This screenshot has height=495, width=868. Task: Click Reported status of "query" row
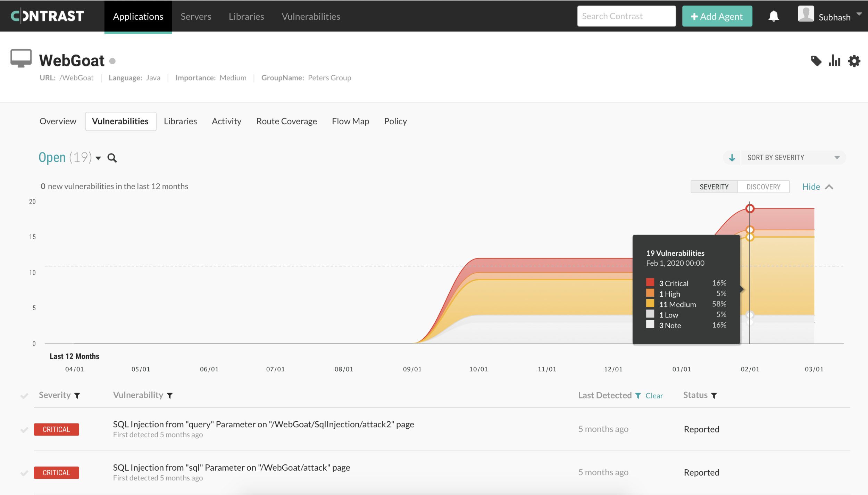(701, 430)
